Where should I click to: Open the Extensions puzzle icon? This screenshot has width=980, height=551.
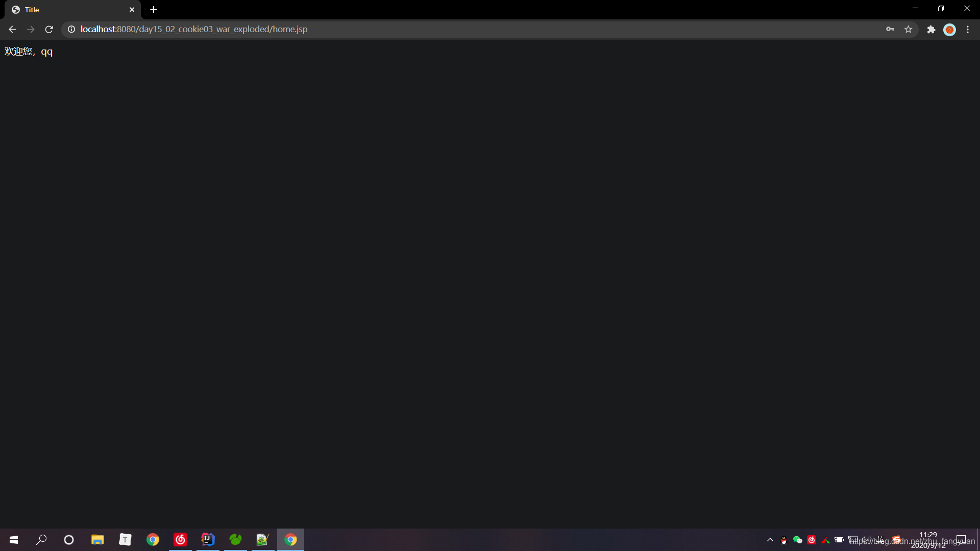click(932, 30)
